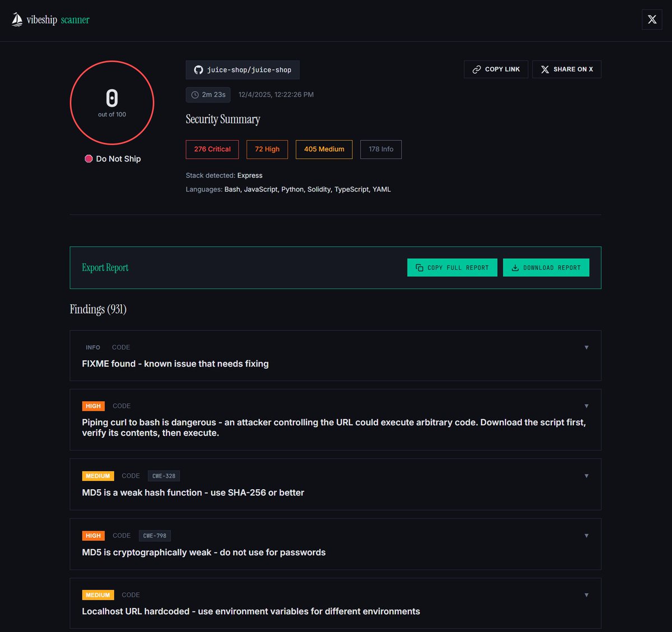Click HIGH severity label on Piping curl finding

94,406
